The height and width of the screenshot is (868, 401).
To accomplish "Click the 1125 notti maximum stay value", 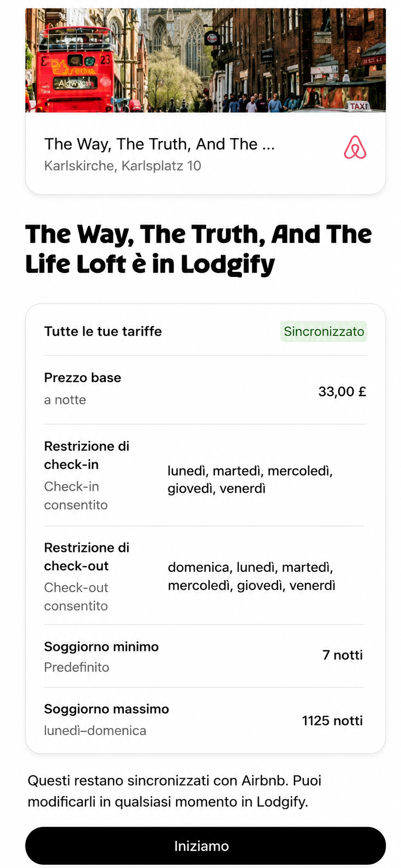I will tap(332, 720).
